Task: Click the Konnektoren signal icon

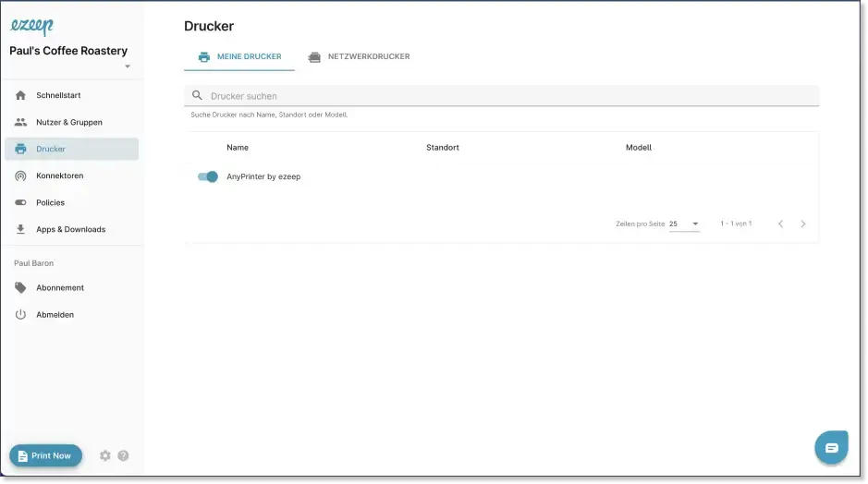Action: (x=20, y=175)
